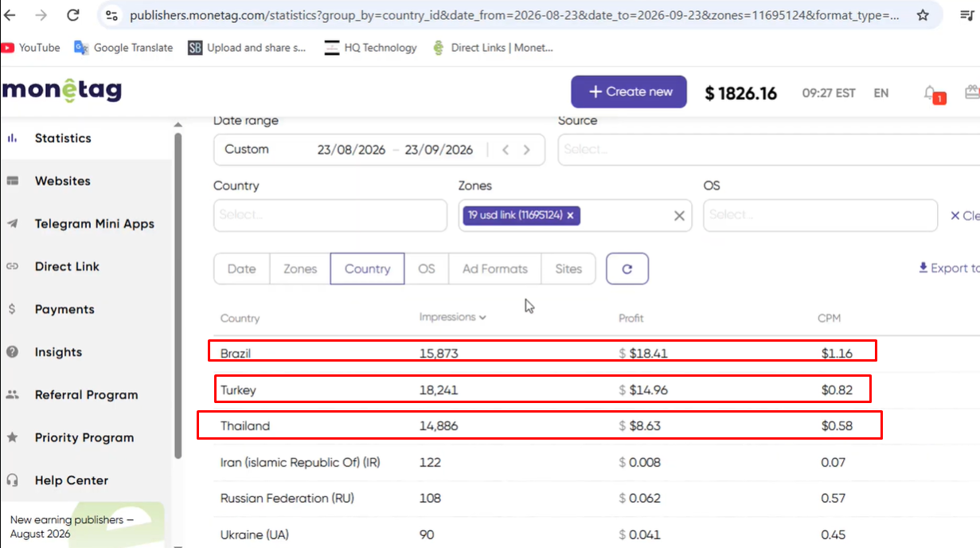This screenshot has height=548, width=980.
Task: Open the notification bell
Action: tap(931, 93)
